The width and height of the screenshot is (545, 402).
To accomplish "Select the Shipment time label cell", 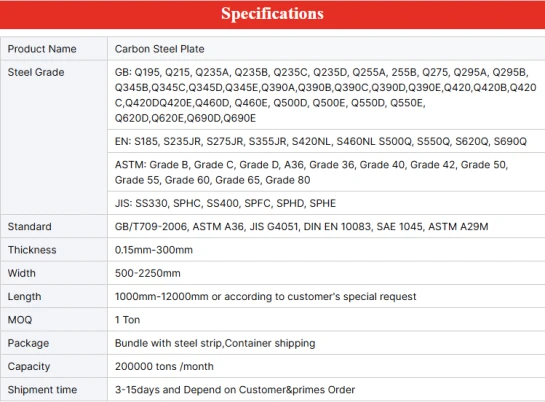I will (54, 389).
